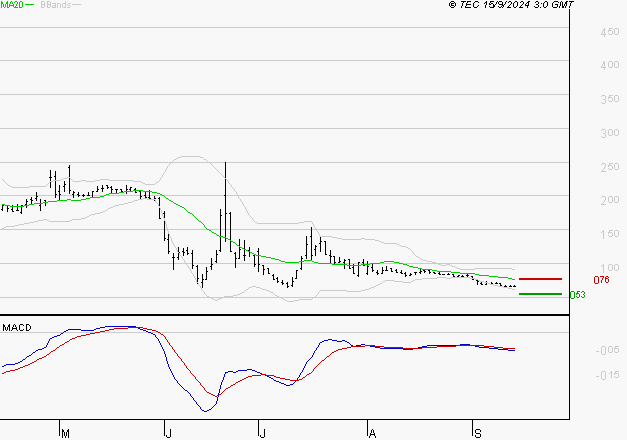Click the 150 price axis label

tap(610, 234)
